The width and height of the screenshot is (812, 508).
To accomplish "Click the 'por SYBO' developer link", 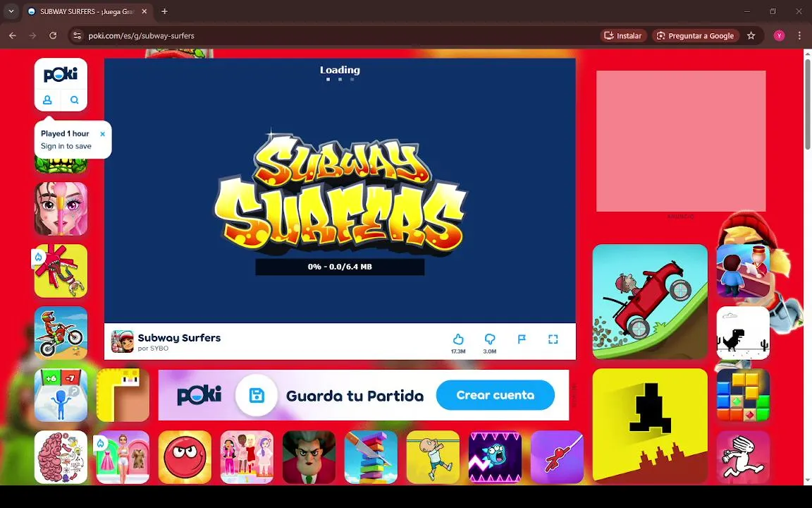I will [153, 349].
